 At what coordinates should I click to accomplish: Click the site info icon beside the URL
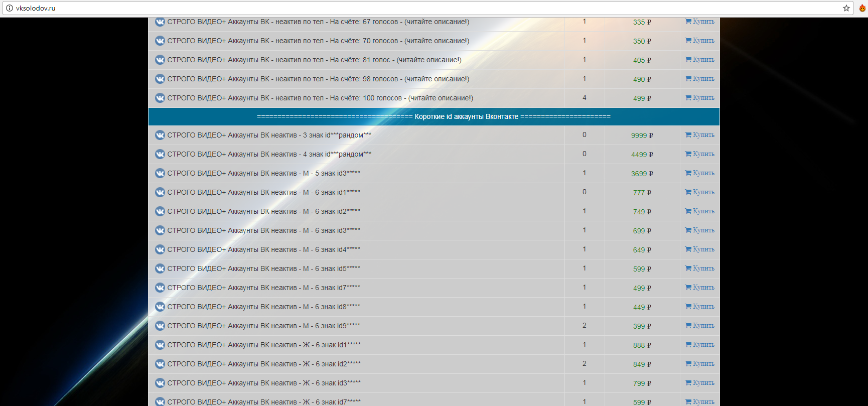[x=9, y=8]
